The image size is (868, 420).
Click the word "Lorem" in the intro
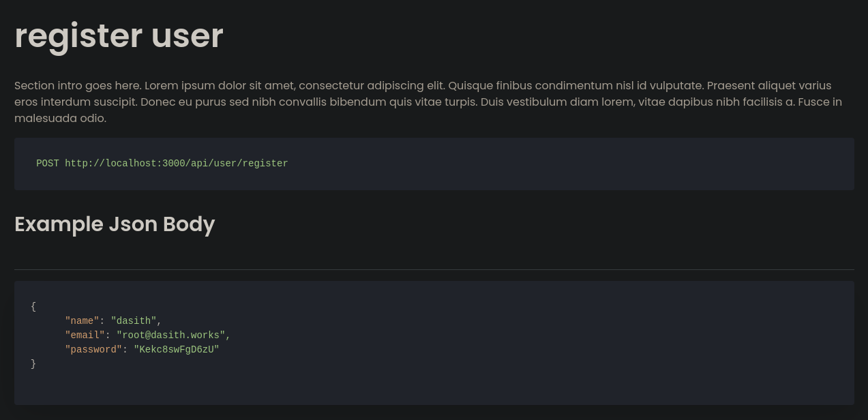(161, 86)
